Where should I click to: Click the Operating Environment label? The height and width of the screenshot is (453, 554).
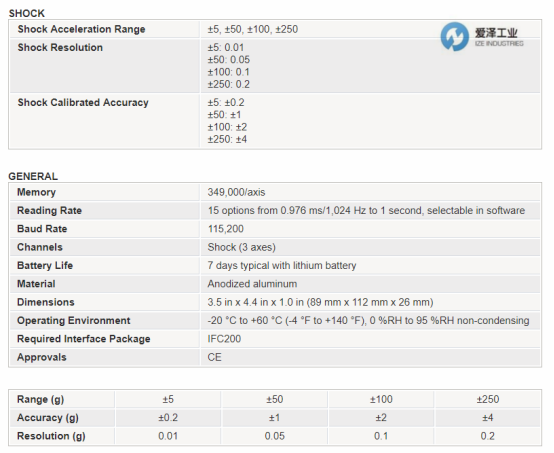(74, 320)
